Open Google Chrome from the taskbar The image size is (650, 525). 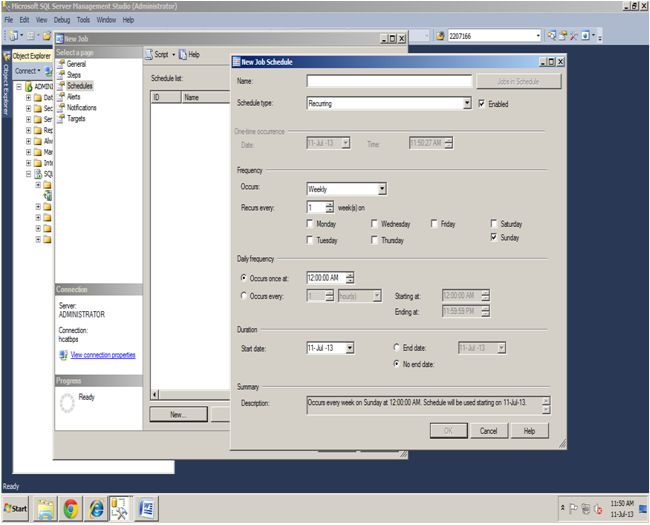coord(71,508)
